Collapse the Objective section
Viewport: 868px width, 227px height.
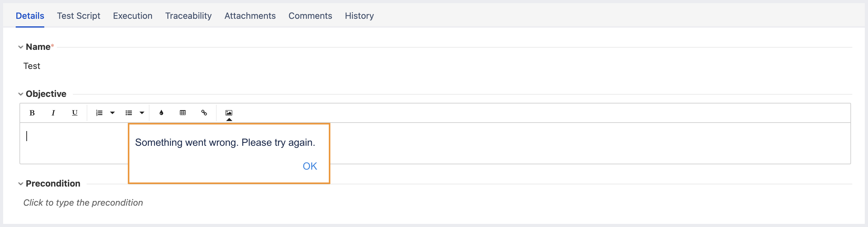tap(20, 94)
